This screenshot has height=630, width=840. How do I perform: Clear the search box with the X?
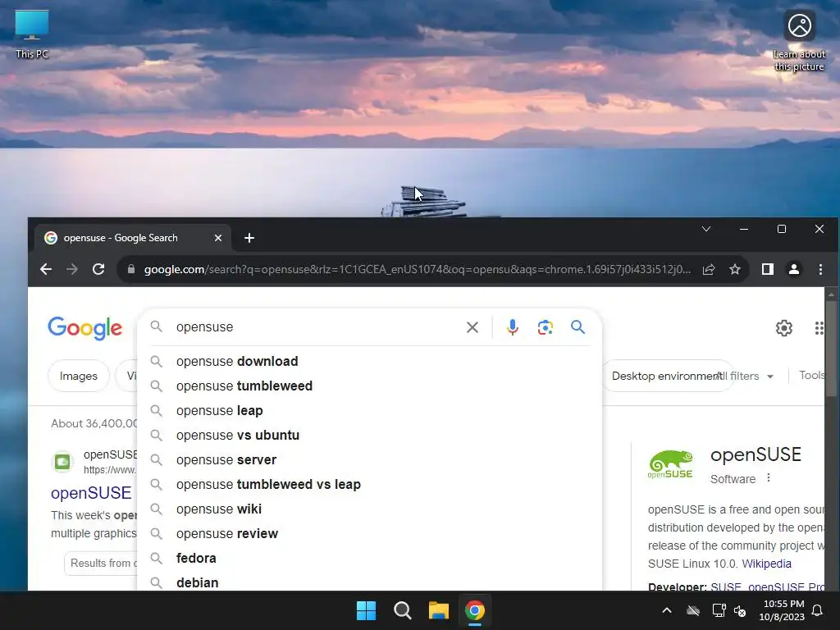pyautogui.click(x=472, y=327)
